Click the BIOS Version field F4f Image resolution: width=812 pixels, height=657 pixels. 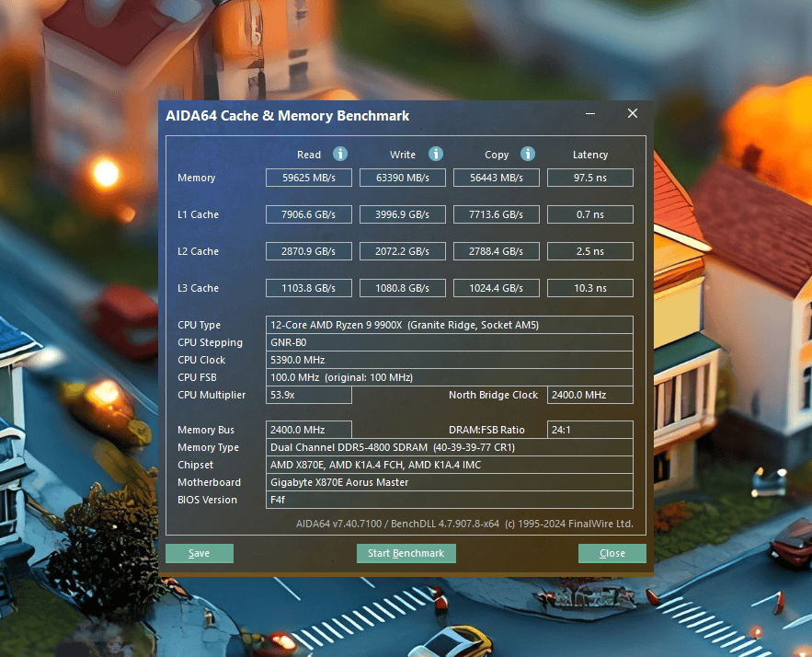click(x=450, y=500)
